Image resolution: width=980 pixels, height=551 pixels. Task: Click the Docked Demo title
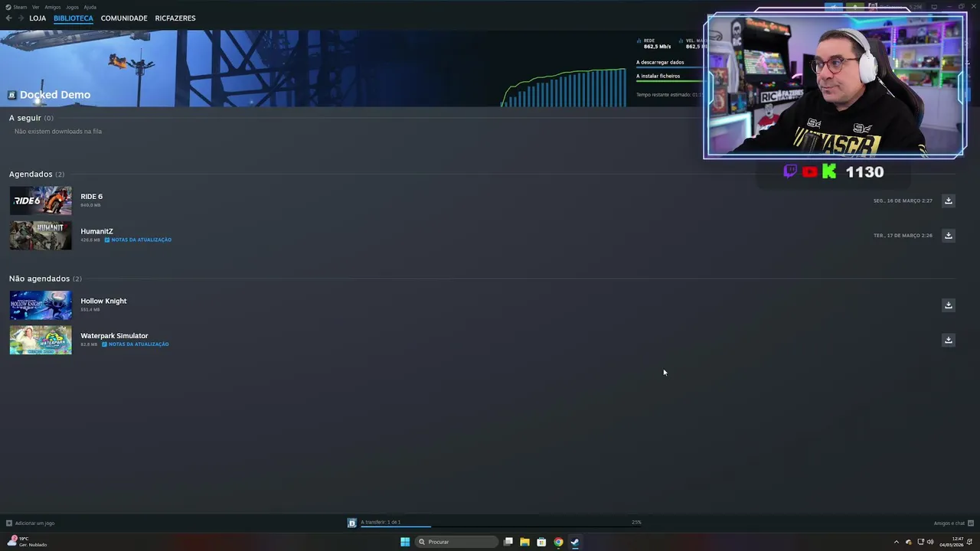55,95
